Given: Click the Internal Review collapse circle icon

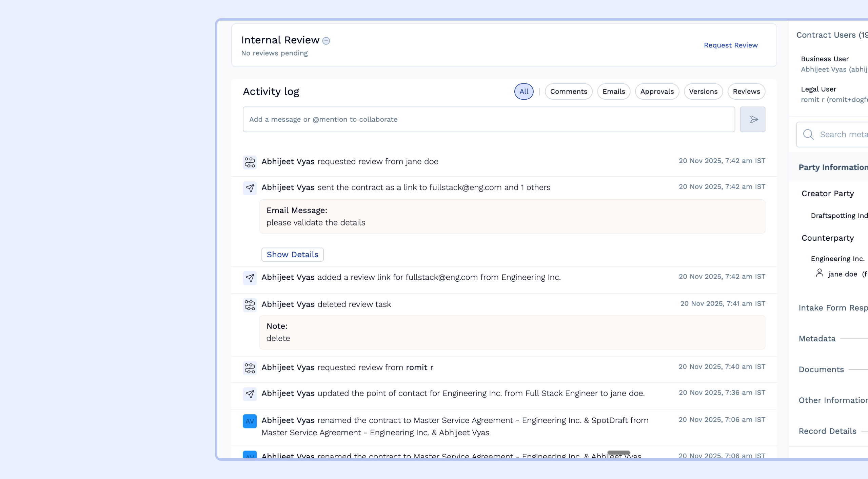Looking at the screenshot, I should [x=326, y=41].
